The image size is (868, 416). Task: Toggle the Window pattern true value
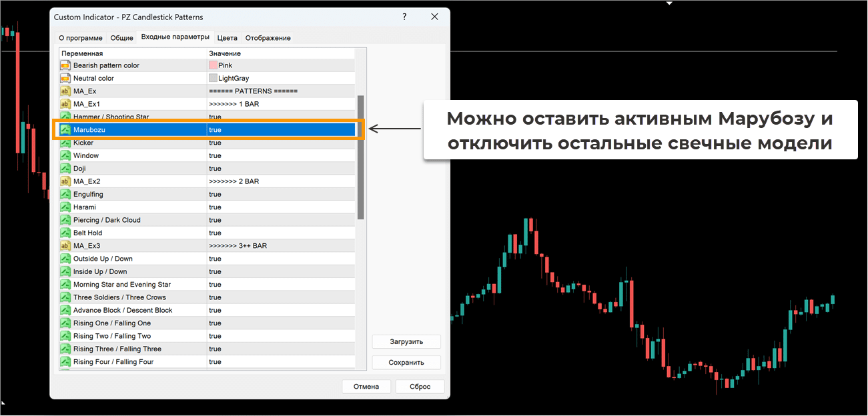(x=215, y=156)
